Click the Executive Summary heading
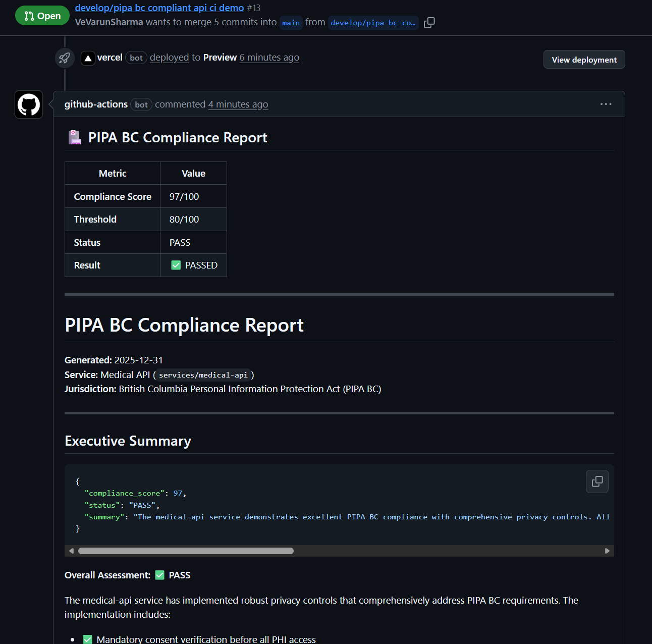 (x=128, y=441)
